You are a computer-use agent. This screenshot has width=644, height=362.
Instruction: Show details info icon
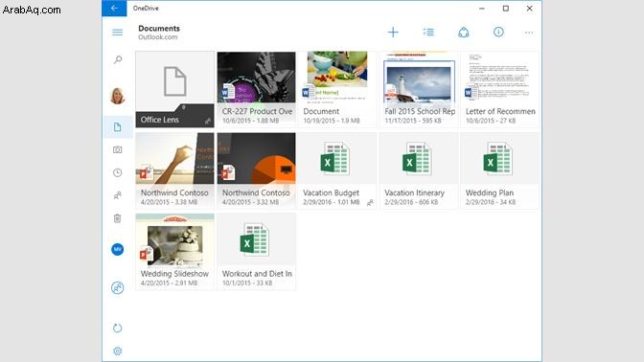(x=498, y=32)
